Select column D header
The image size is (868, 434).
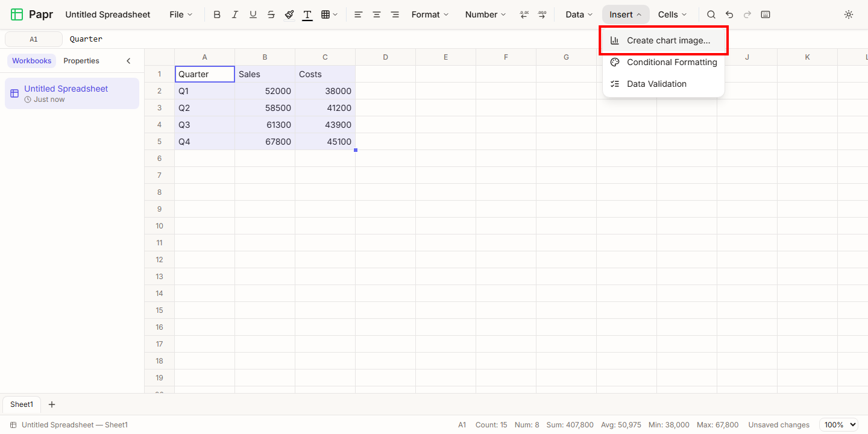386,57
